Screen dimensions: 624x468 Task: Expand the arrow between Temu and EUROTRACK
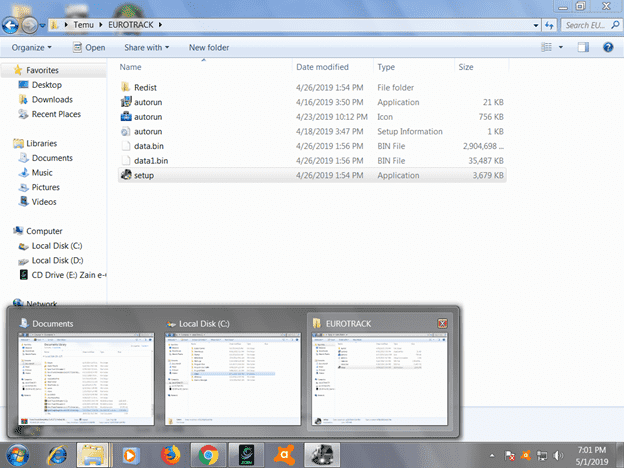pos(100,25)
